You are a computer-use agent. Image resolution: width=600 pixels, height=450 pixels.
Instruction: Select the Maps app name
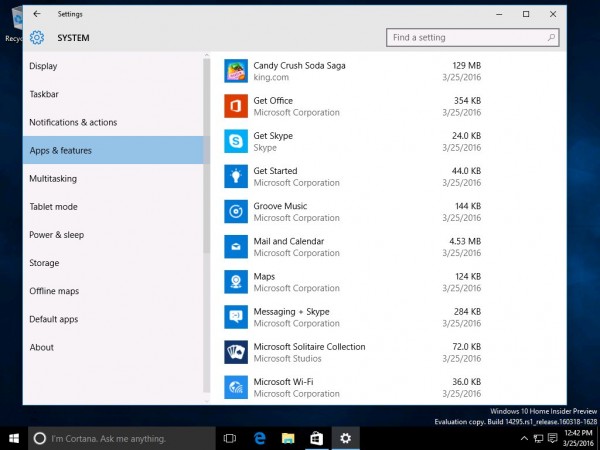click(264, 276)
